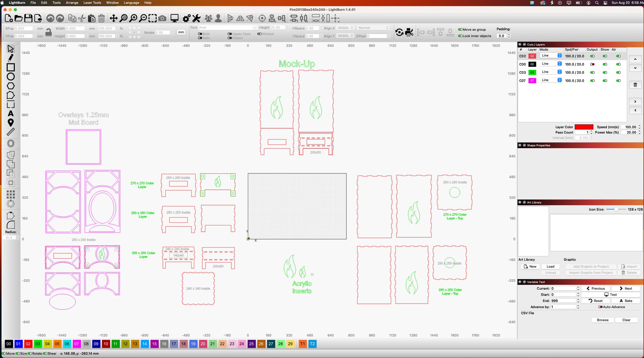
Task: Choose the Polygon tool
Action: tap(10, 86)
